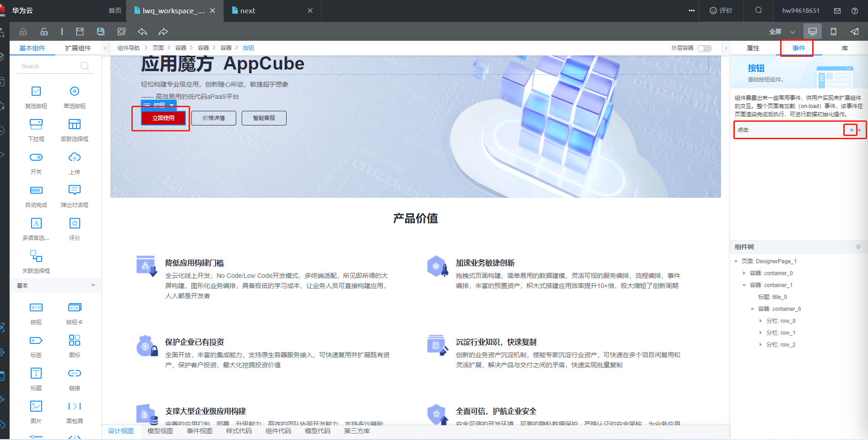Collapse the 组件树 panel
Viewport: 868px width, 440px height.
(x=858, y=247)
